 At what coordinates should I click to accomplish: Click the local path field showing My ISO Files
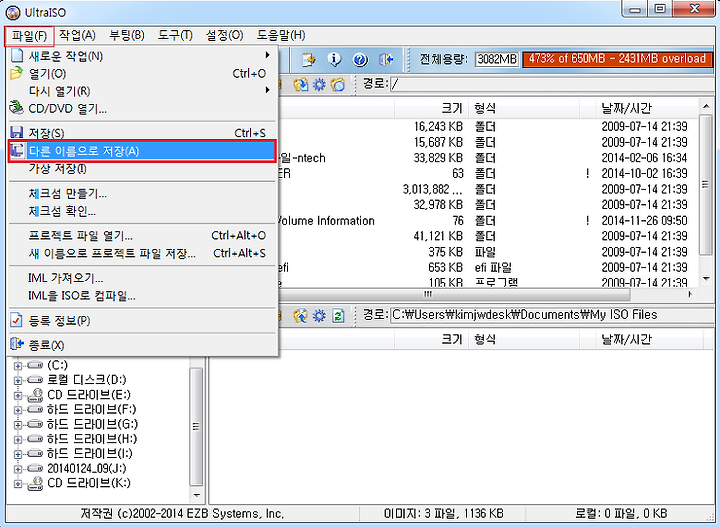click(x=551, y=315)
